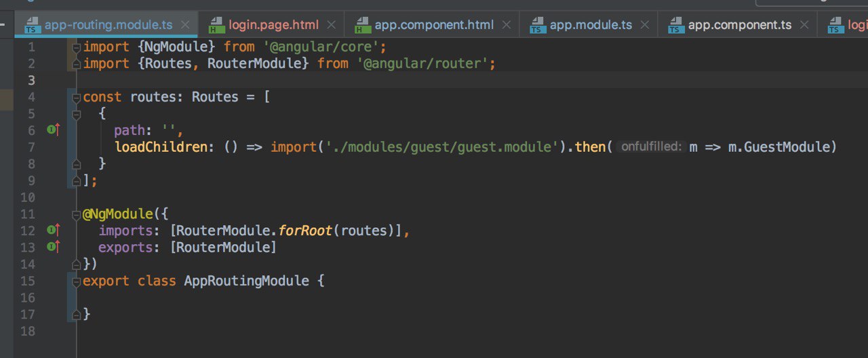Click 'GuestModule' at the end of line 7
This screenshot has height=358, width=868.
coord(787,146)
